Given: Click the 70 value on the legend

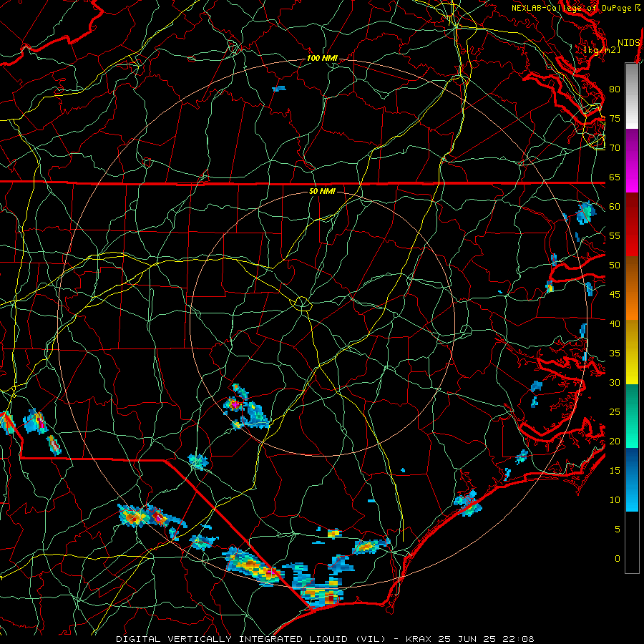Looking at the screenshot, I should [x=615, y=148].
